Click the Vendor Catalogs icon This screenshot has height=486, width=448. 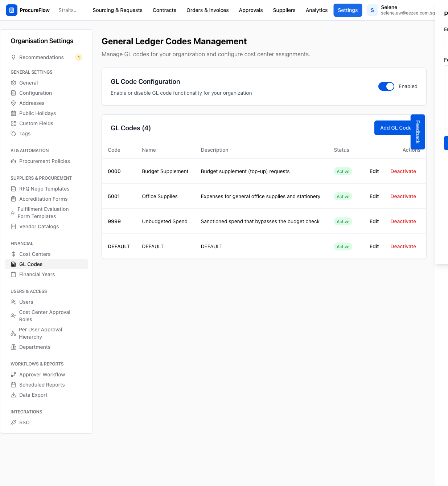click(13, 226)
